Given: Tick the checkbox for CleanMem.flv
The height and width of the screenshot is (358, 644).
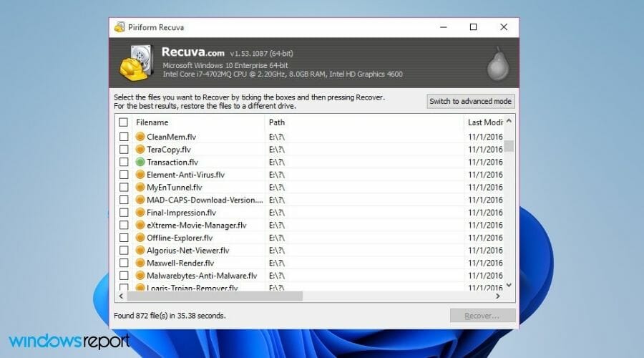Looking at the screenshot, I should [x=124, y=137].
